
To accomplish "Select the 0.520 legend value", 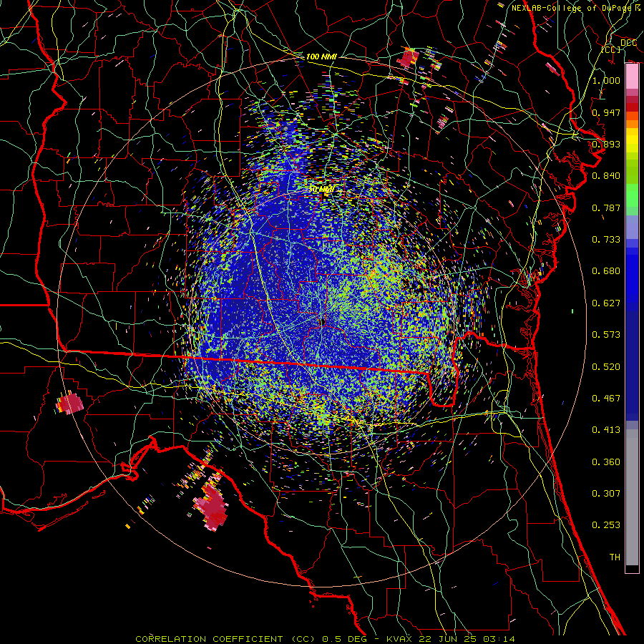I will pos(606,367).
